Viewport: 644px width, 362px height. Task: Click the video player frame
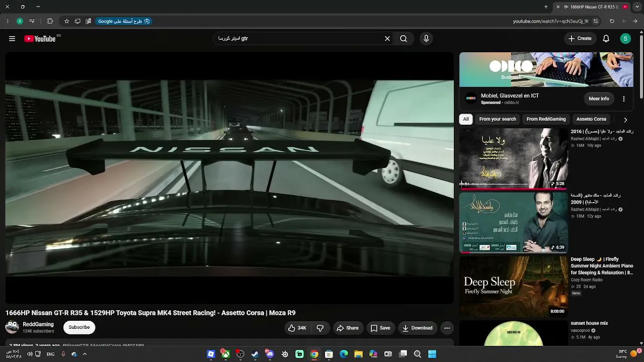pos(229,178)
